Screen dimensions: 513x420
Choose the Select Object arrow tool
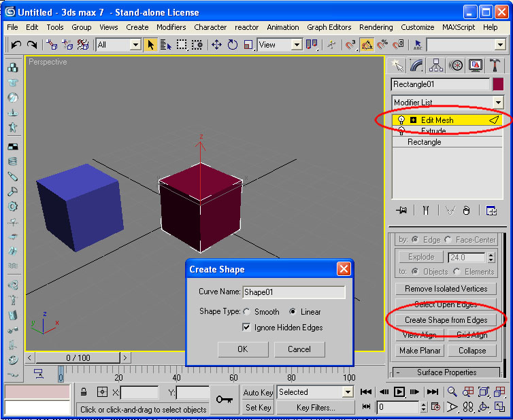150,45
